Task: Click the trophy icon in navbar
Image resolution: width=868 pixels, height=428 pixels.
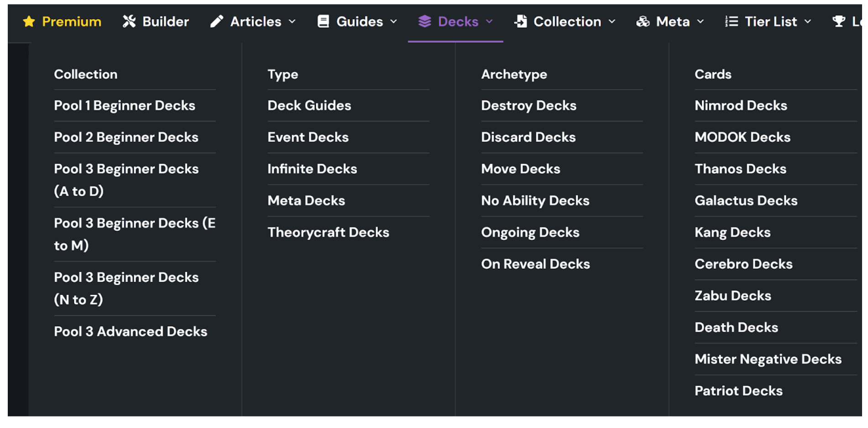Action: click(x=838, y=21)
